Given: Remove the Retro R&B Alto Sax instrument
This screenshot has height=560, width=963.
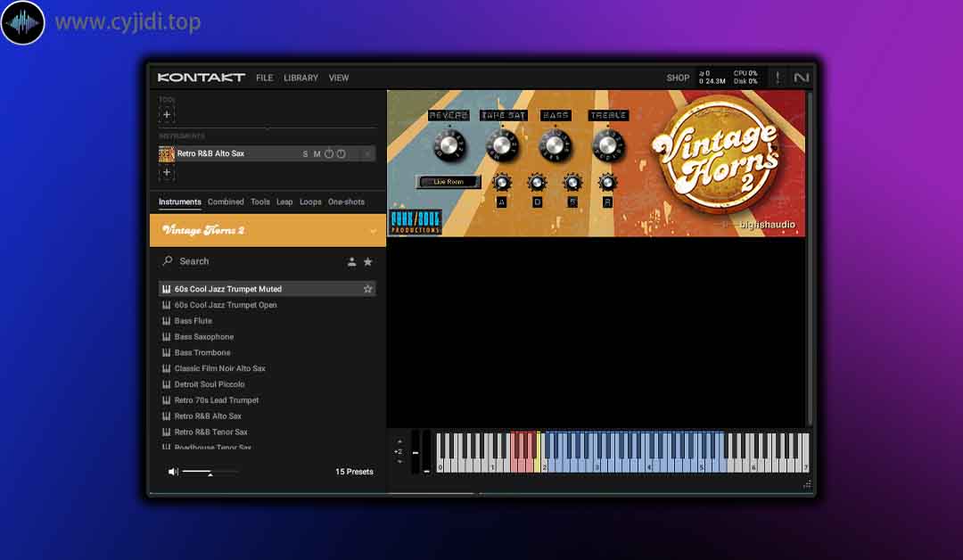Looking at the screenshot, I should (x=367, y=154).
